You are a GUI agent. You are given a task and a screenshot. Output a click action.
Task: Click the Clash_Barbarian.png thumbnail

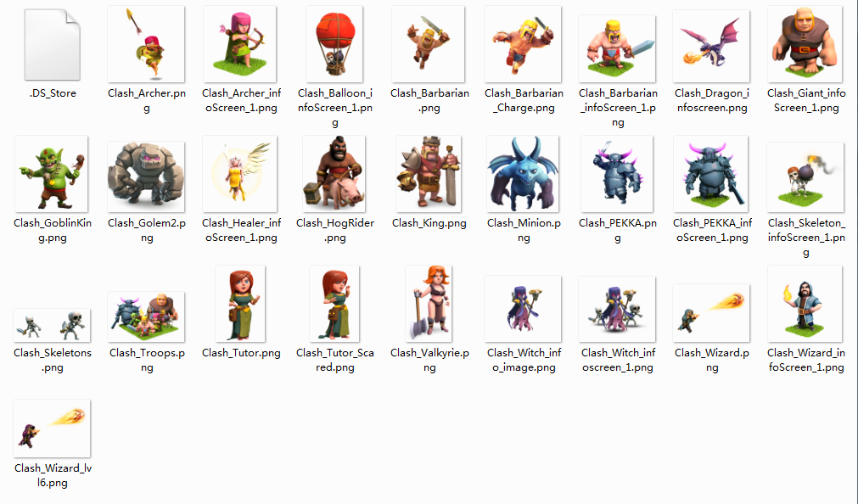(x=429, y=44)
